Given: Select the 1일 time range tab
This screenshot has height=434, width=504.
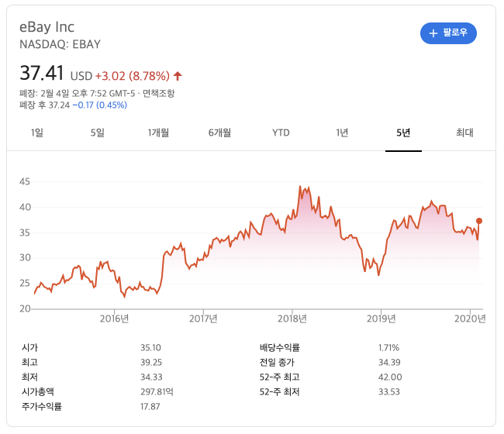Looking at the screenshot, I should pyautogui.click(x=37, y=133).
